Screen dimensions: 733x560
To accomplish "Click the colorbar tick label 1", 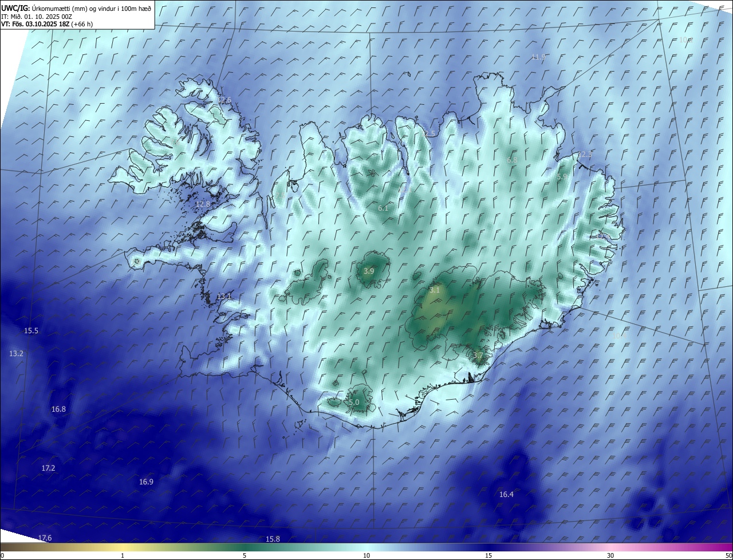I will tap(123, 555).
